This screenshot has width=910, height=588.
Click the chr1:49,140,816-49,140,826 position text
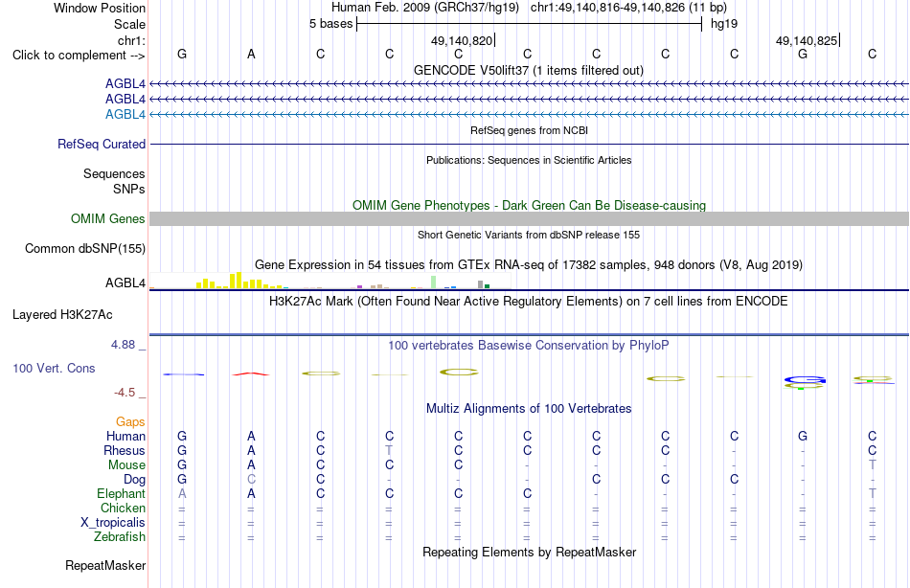click(x=628, y=8)
